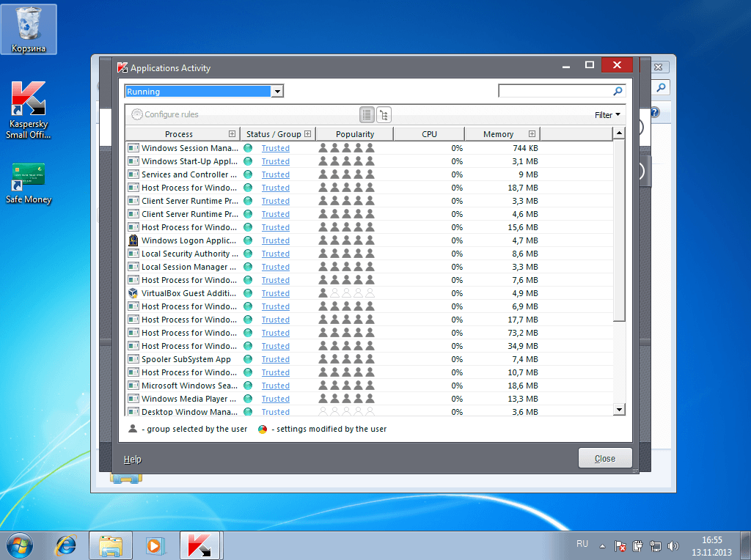
Task: Open the volume speaker tray icon
Action: coord(673,545)
